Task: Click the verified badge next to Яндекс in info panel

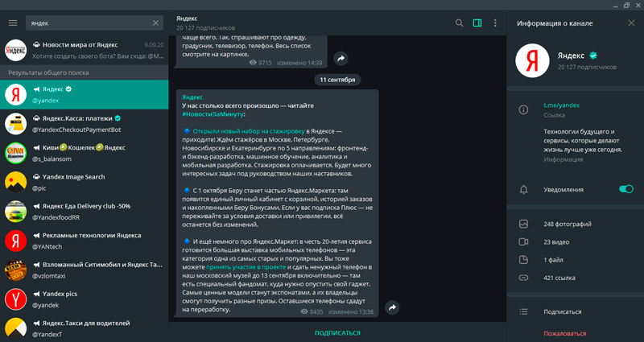Action: tap(593, 56)
